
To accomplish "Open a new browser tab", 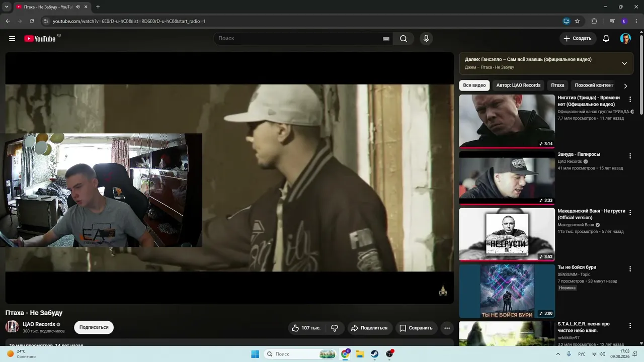I will pyautogui.click(x=98, y=7).
